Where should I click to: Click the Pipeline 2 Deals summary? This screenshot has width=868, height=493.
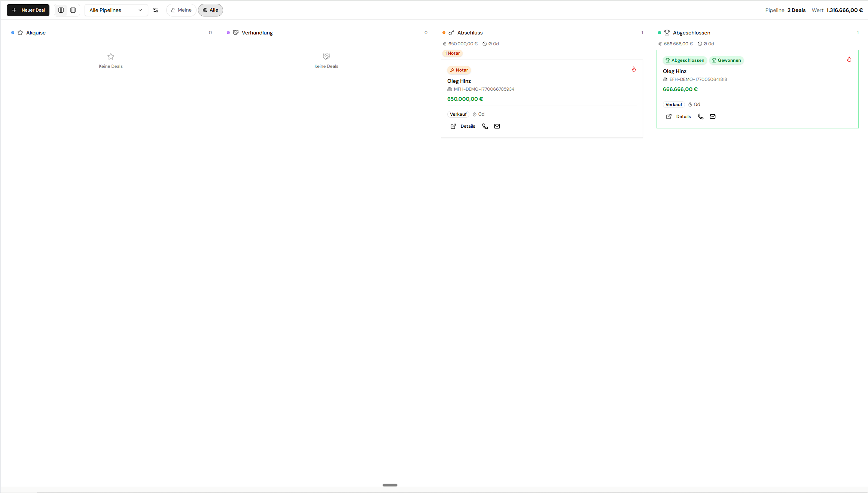pos(785,10)
